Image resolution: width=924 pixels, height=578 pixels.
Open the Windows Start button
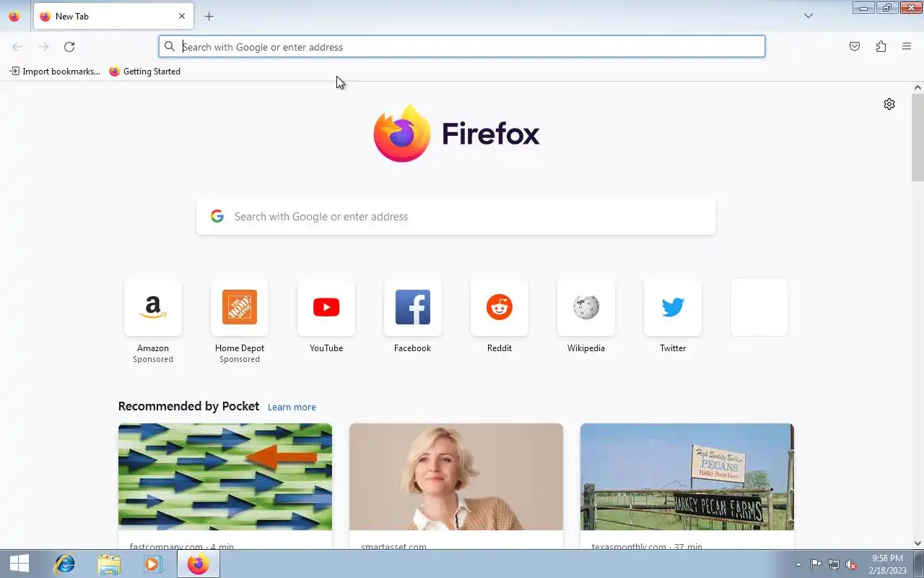[19, 564]
